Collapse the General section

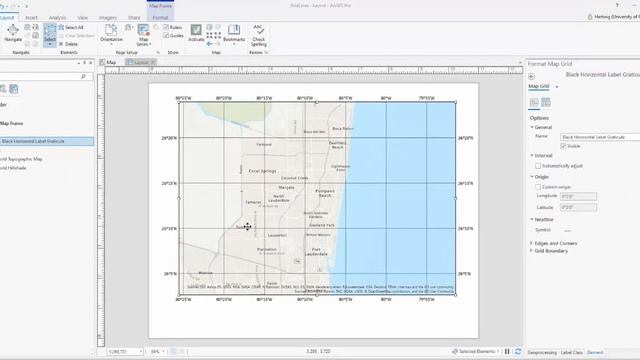[532, 127]
